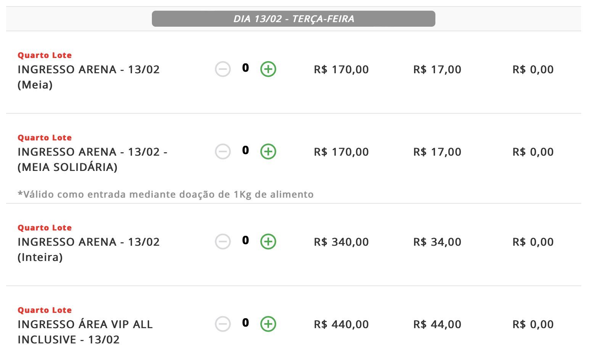Image resolution: width=593 pixels, height=364 pixels.
Task: Remove one Área VIP All Inclusive ticket
Action: point(223,324)
